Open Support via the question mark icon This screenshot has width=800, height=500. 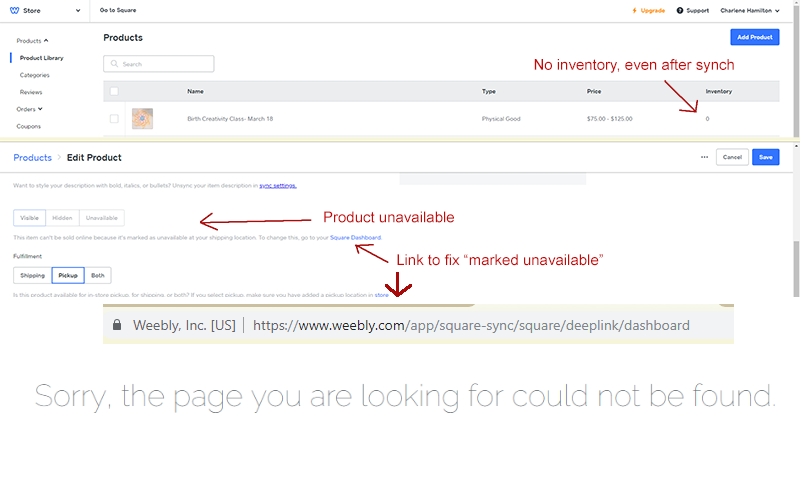point(679,10)
